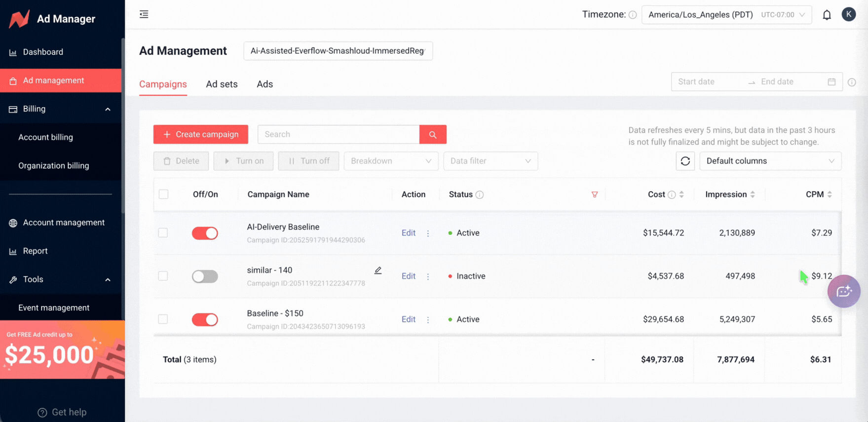Open more options for similar - 140
The image size is (868, 422).
428,276
